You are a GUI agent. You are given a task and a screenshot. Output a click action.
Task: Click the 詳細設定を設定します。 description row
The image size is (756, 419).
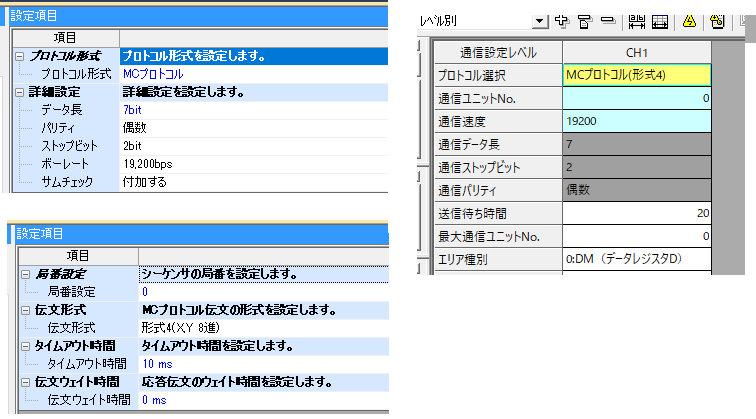click(x=254, y=92)
